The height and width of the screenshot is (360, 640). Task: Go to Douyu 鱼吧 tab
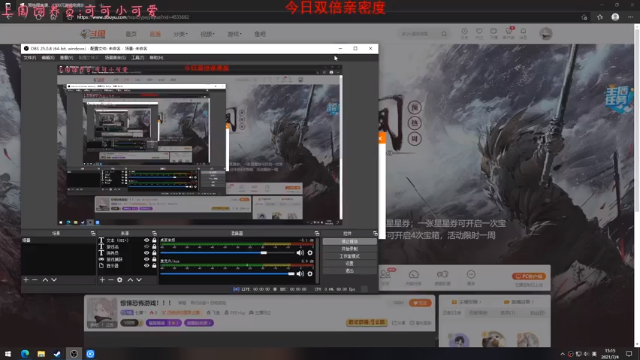(x=260, y=34)
